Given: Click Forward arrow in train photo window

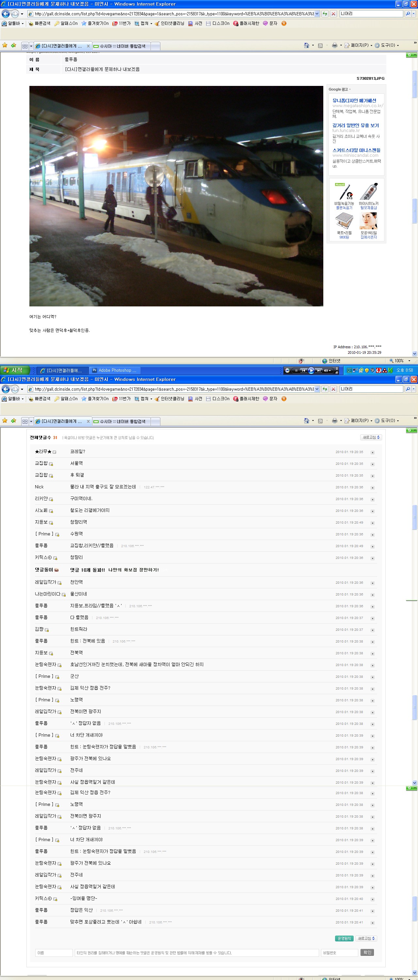Looking at the screenshot, I should click(14, 14).
